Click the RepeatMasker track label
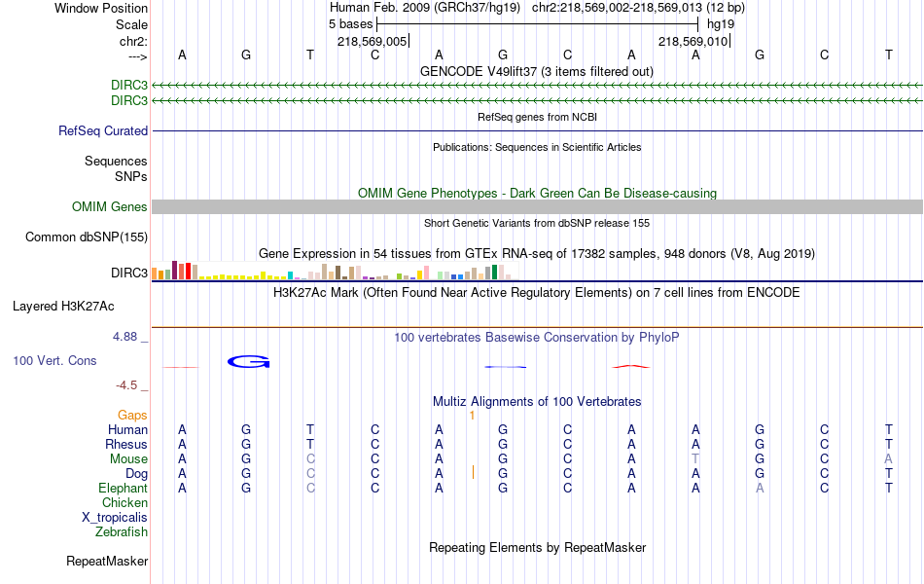Image resolution: width=924 pixels, height=584 pixels. click(x=107, y=561)
